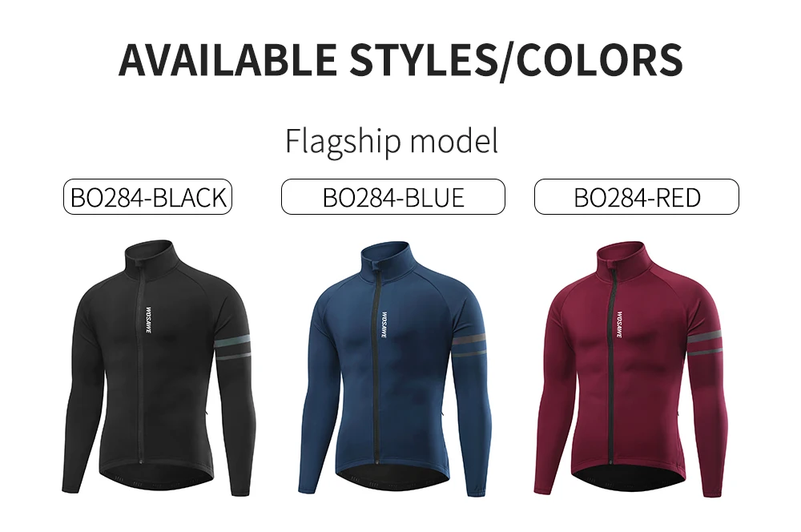The width and height of the screenshot is (801, 532).
Task: Click the Flagship model subtitle
Action: point(392,141)
